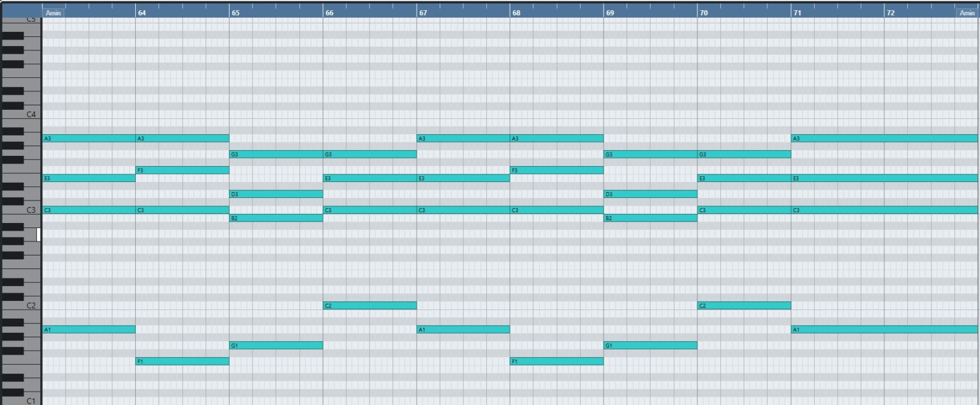Image resolution: width=980 pixels, height=405 pixels.
Task: Select the Amin chord label at ruler right
Action: coord(967,13)
